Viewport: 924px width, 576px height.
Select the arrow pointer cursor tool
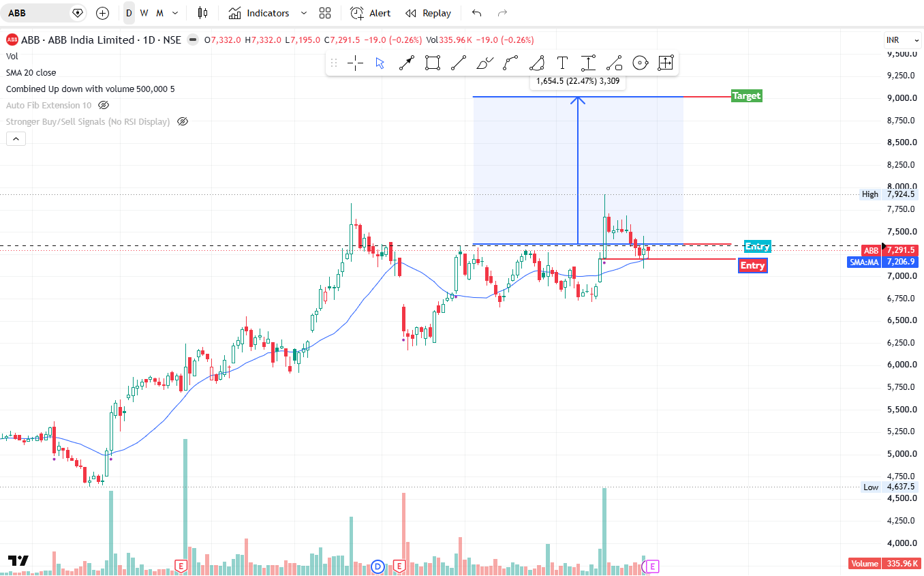coord(380,63)
